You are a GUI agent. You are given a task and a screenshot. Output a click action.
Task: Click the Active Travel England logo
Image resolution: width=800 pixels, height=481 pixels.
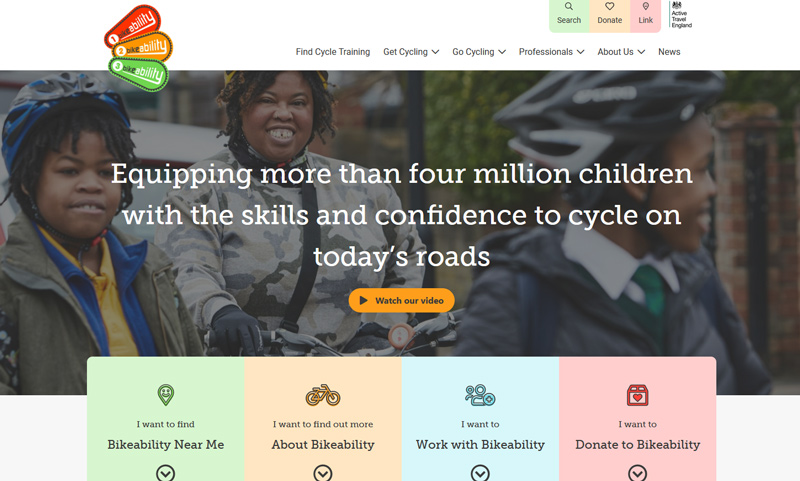click(x=681, y=14)
